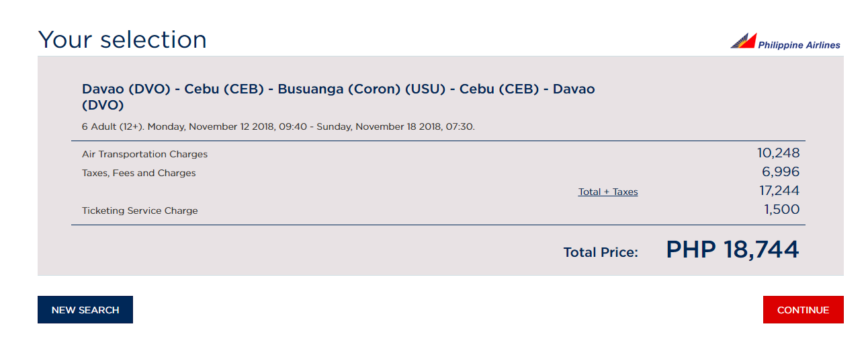Click the Your selection heading

(x=122, y=40)
